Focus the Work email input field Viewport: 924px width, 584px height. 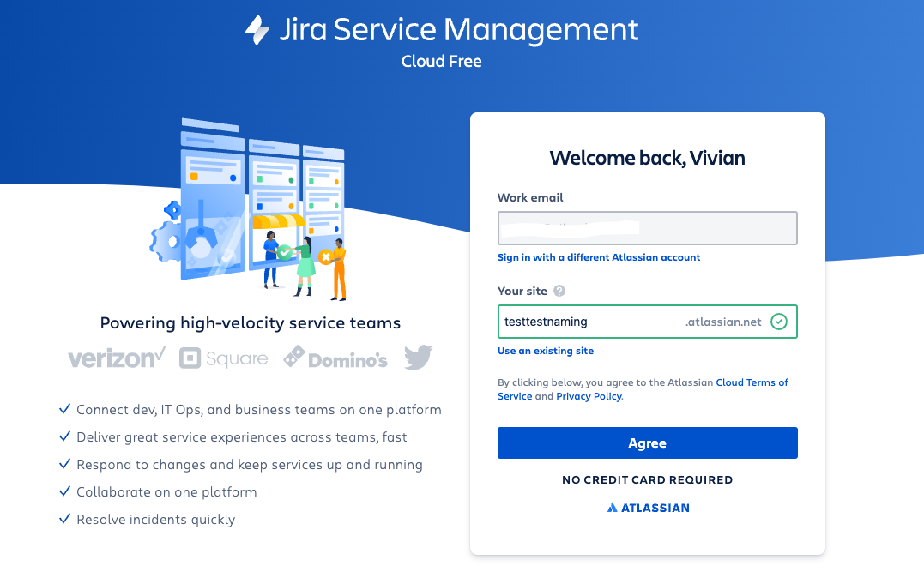tap(647, 228)
